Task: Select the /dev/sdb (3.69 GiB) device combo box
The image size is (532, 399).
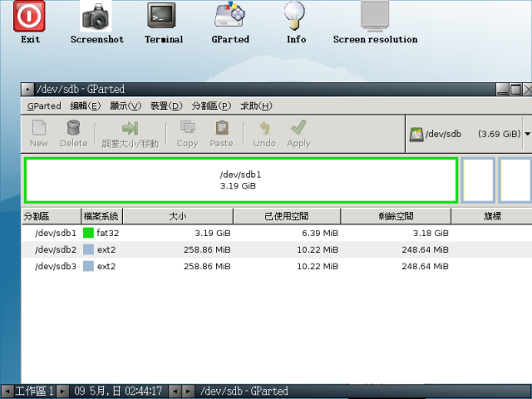Action: tap(469, 134)
